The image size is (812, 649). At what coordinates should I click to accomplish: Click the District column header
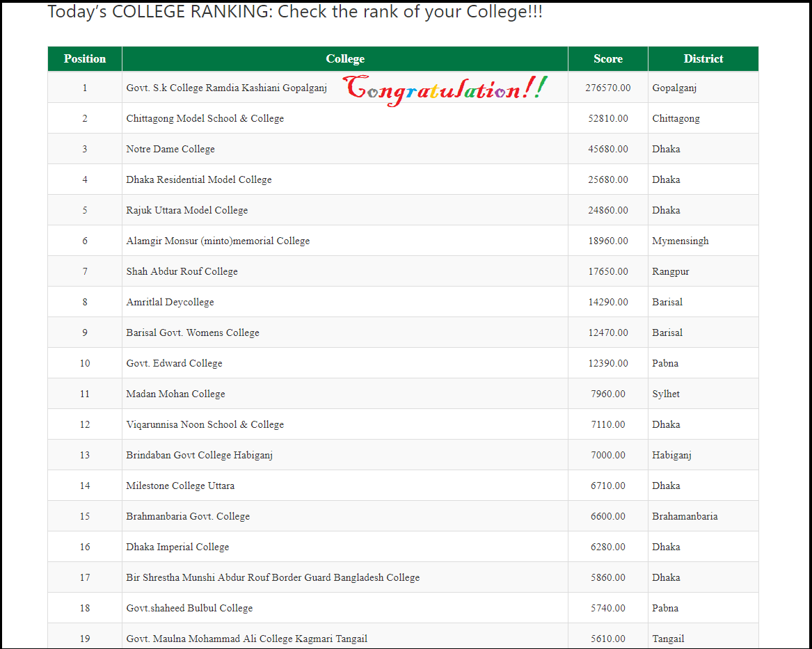[x=703, y=58]
